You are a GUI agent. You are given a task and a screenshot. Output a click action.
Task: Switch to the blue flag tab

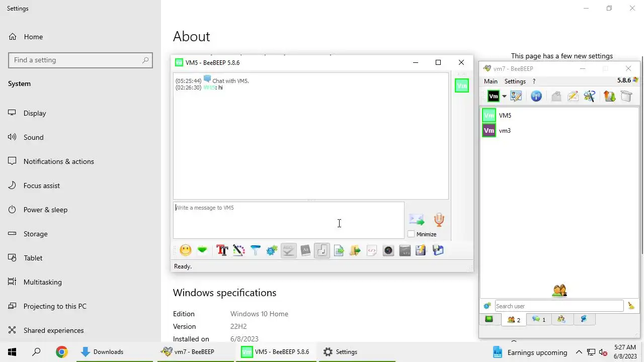coord(584,319)
